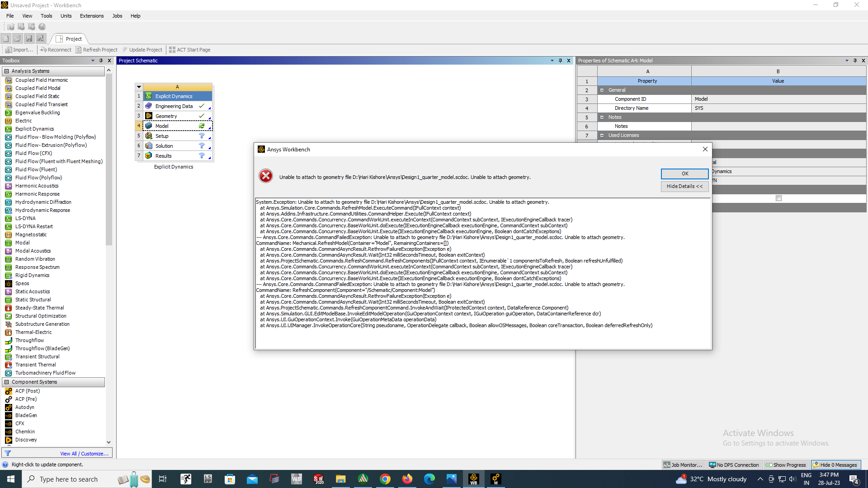The image size is (868, 488).
Task: Click the Engineering Data cell icon
Action: point(149,106)
